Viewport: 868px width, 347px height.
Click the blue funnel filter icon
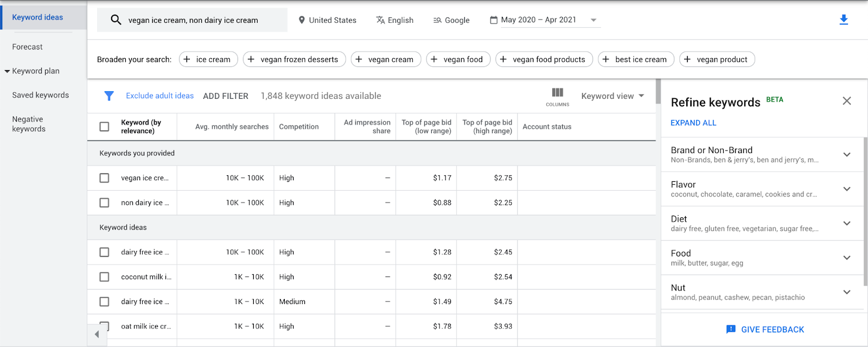click(109, 96)
